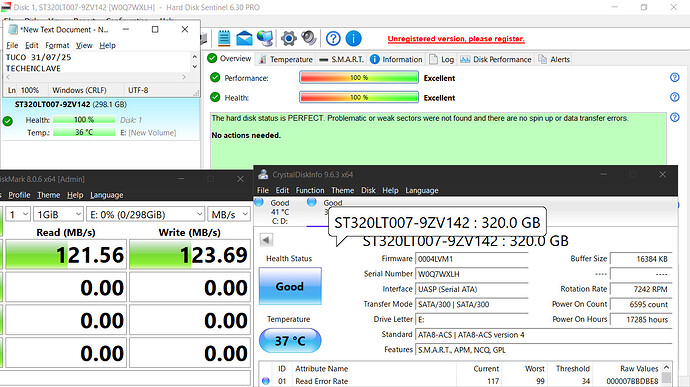
Task: Open test count dropdown showing 1
Action: click(18, 214)
